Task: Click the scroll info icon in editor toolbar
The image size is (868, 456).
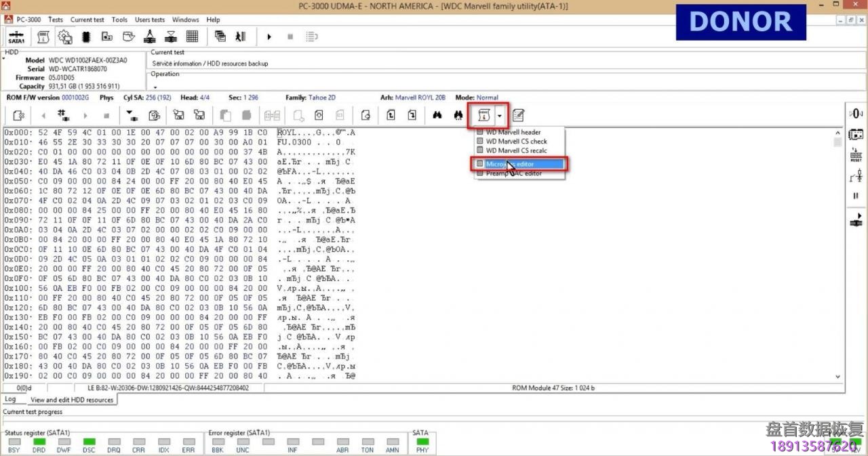Action: coord(484,115)
